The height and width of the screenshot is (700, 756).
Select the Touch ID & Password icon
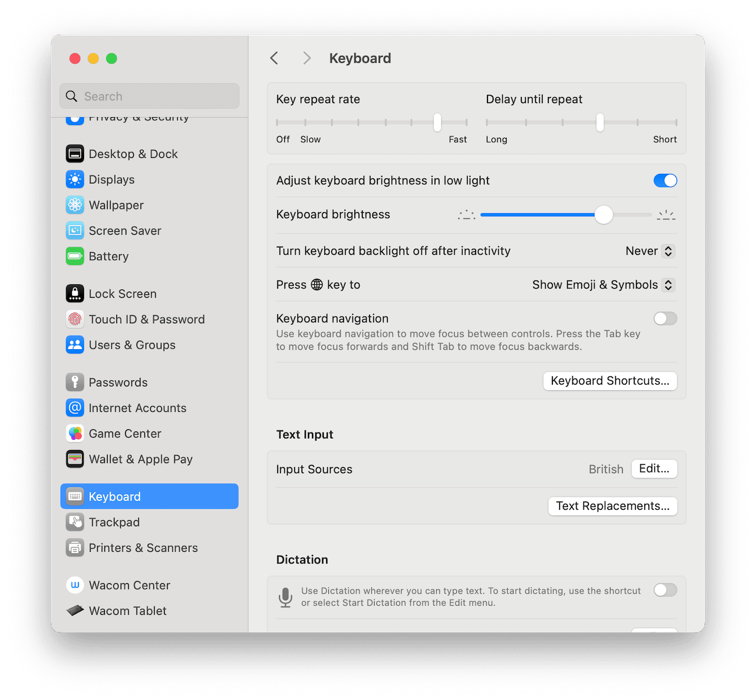tap(75, 319)
